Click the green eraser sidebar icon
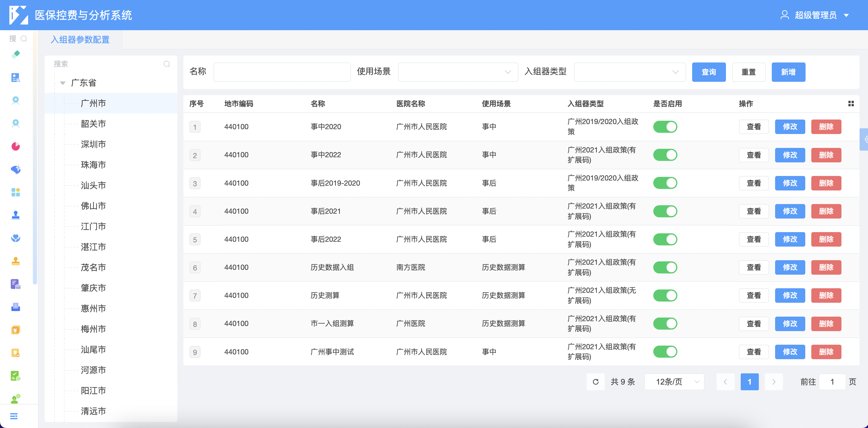868x428 pixels. coord(15,54)
